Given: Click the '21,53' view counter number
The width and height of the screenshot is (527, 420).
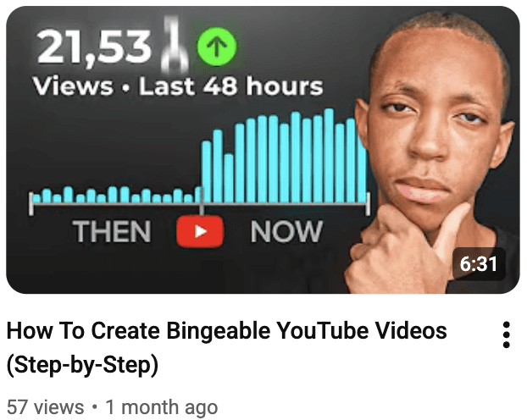Looking at the screenshot, I should (x=94, y=47).
